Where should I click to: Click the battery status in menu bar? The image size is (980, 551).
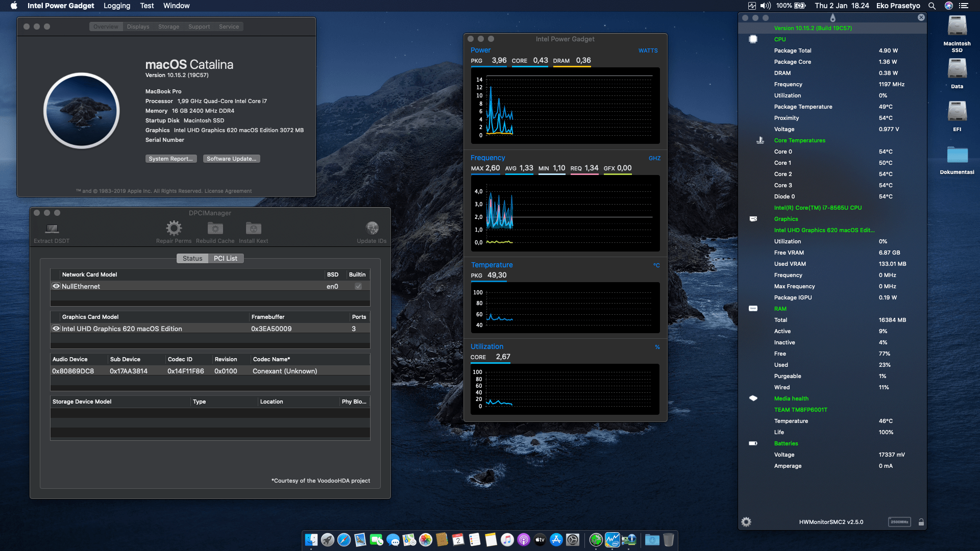pyautogui.click(x=791, y=6)
